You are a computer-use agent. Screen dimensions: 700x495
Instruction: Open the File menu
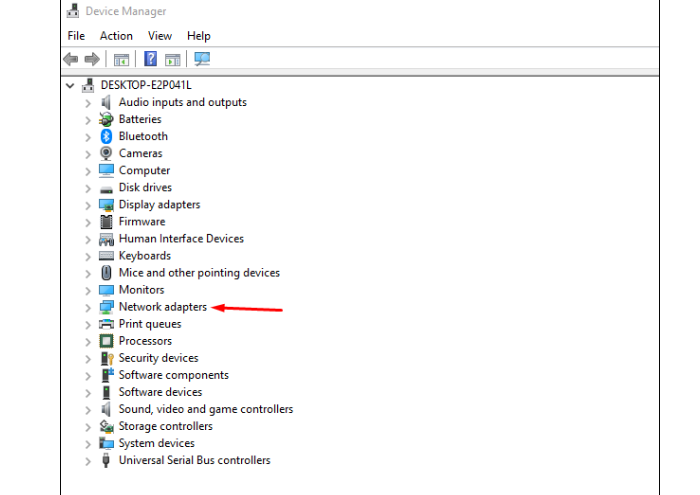click(76, 36)
